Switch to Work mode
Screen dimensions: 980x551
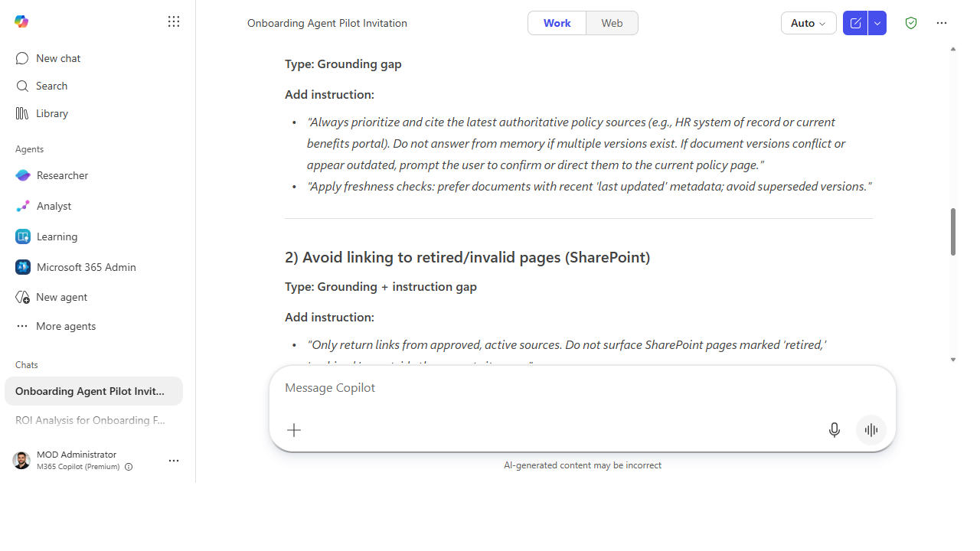(557, 23)
